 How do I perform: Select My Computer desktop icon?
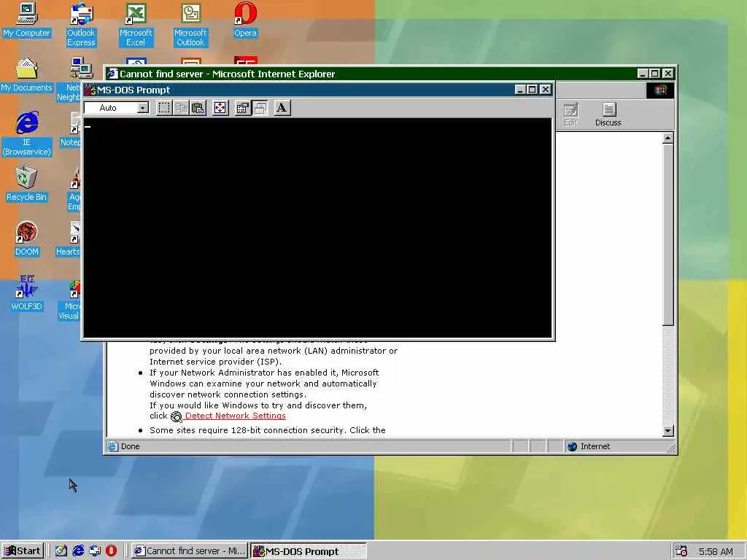click(x=27, y=20)
